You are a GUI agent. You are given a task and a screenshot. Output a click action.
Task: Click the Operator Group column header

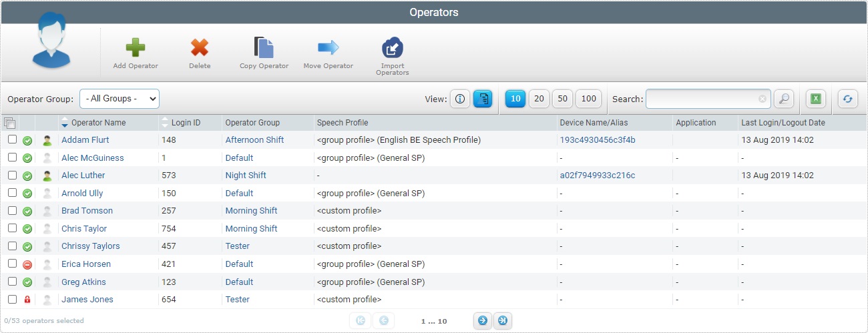click(252, 123)
